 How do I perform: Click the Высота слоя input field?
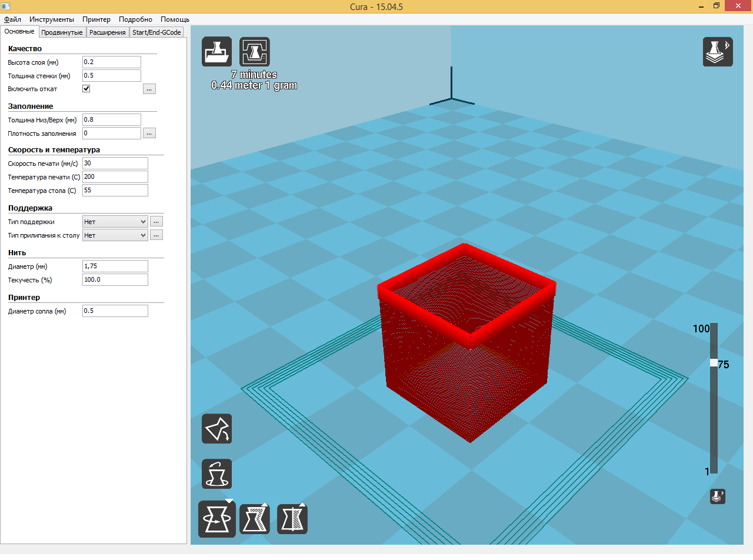tap(112, 62)
